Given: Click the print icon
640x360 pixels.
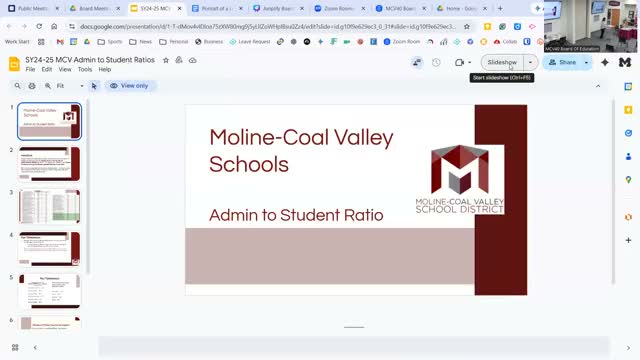Looking at the screenshot, I should 32,86.
